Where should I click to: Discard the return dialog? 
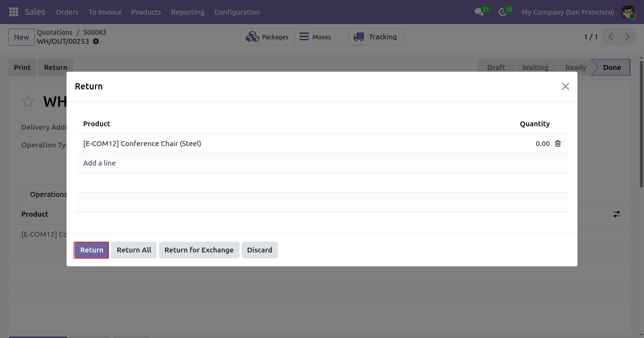point(260,250)
